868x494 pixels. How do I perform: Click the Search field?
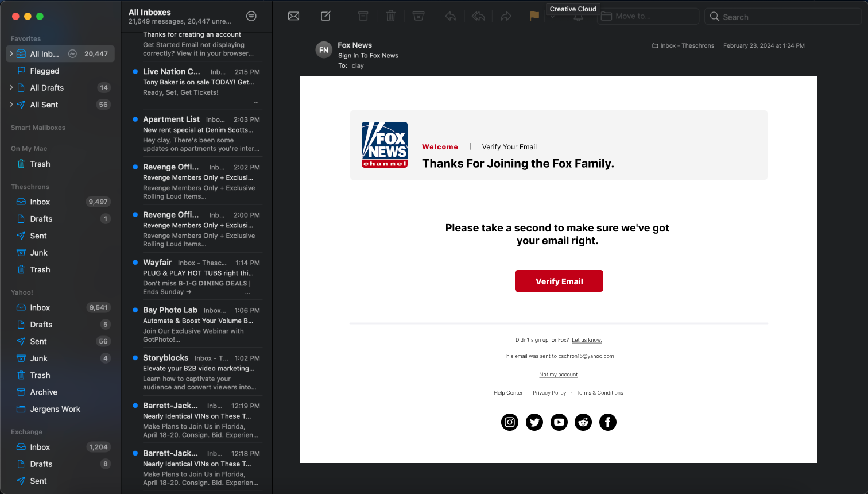[783, 17]
